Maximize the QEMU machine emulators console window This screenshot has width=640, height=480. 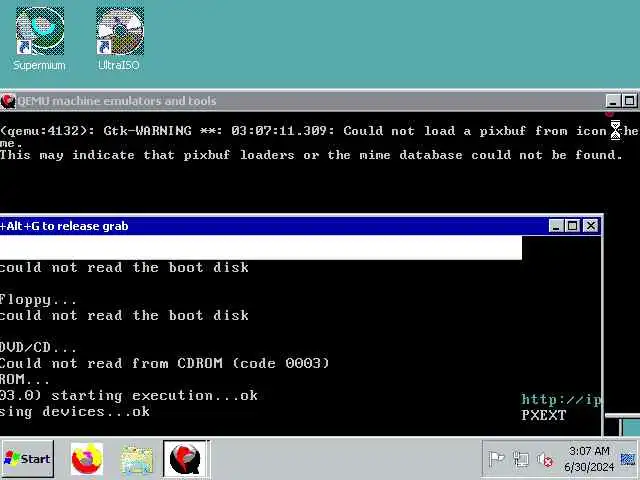click(x=629, y=101)
